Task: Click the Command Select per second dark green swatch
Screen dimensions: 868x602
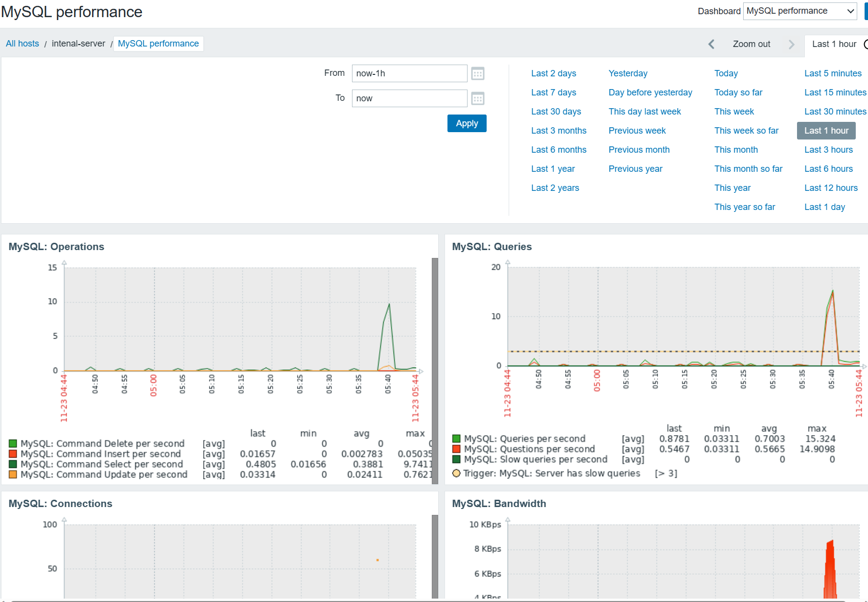Action: click(x=13, y=464)
